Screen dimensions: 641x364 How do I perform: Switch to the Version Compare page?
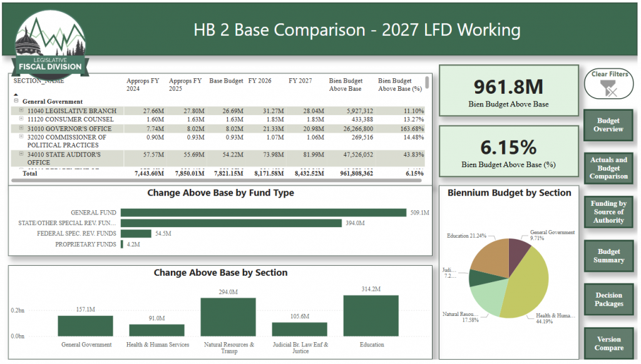tap(608, 343)
